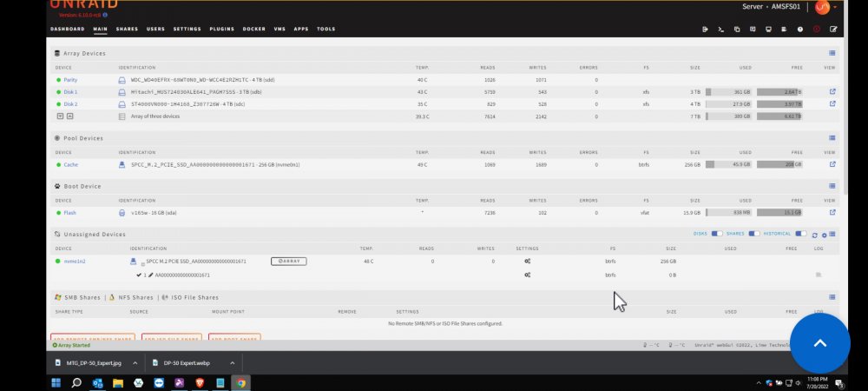Open the Disk 2 file browser icon
This screenshot has width=868, height=391.
coord(832,104)
